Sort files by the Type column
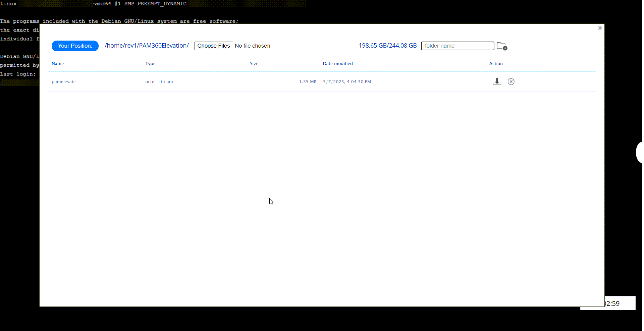Viewport: 644px width, 331px height. click(150, 63)
